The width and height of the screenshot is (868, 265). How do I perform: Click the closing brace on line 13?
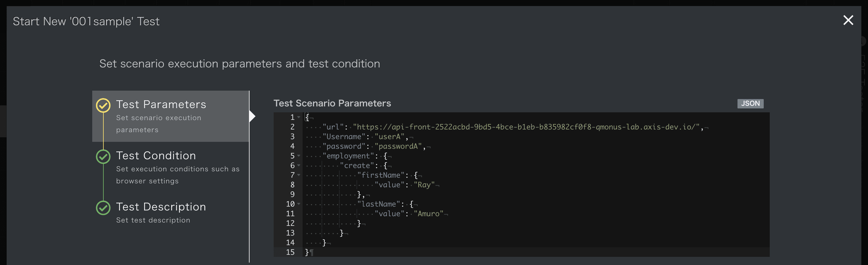341,233
